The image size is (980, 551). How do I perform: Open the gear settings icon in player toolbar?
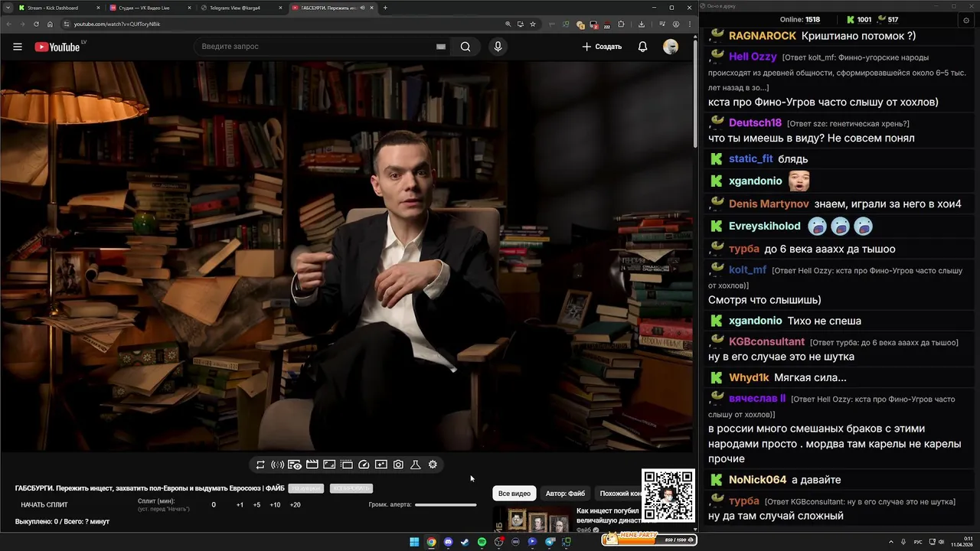(x=433, y=465)
